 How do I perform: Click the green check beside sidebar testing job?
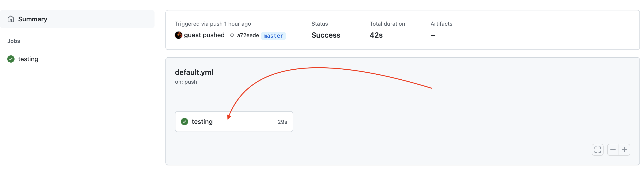[x=11, y=59]
